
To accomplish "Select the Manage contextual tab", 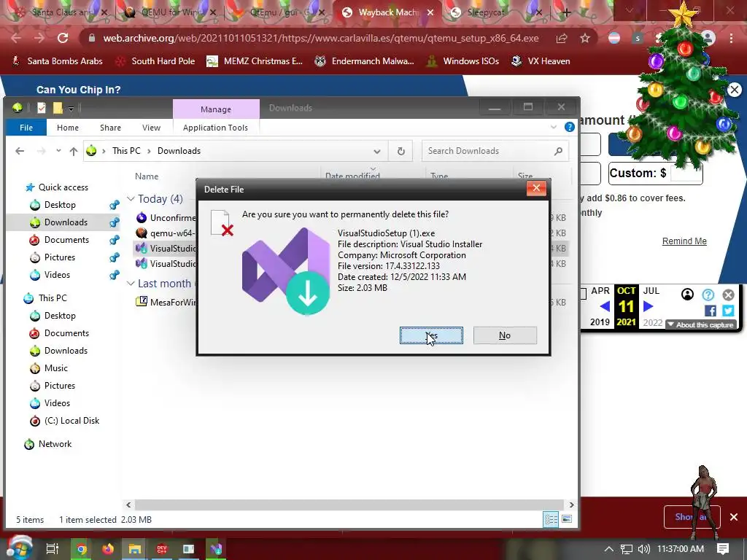I will point(216,109).
